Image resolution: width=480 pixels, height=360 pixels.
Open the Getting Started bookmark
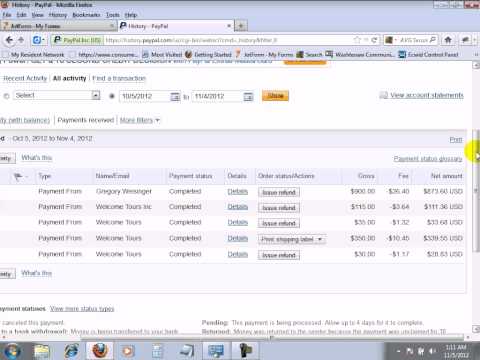208,54
